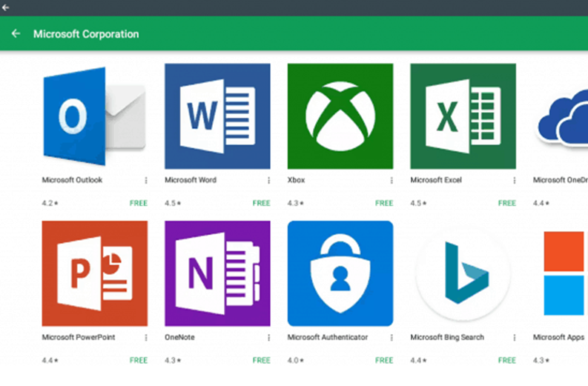Open the Microsoft Outlook app icon
588x386 pixels.
tap(94, 116)
